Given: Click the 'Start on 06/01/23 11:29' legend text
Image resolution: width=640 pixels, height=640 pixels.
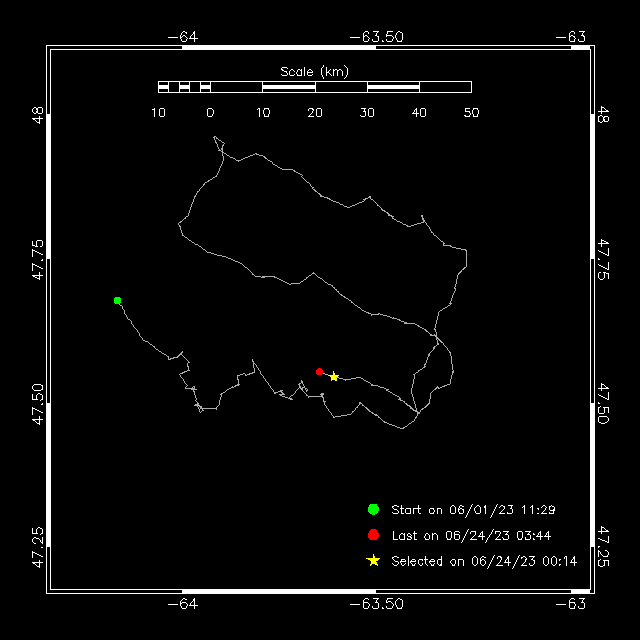Looking at the screenshot, I should (x=473, y=510).
